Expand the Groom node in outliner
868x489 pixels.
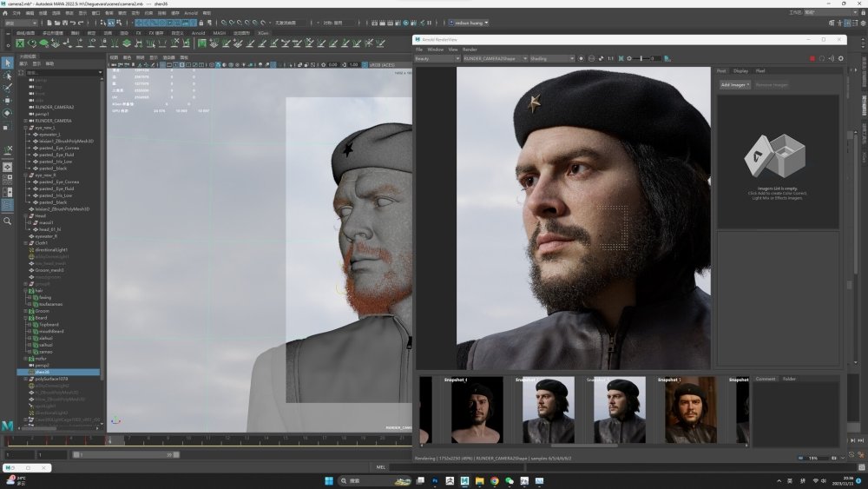click(x=25, y=311)
